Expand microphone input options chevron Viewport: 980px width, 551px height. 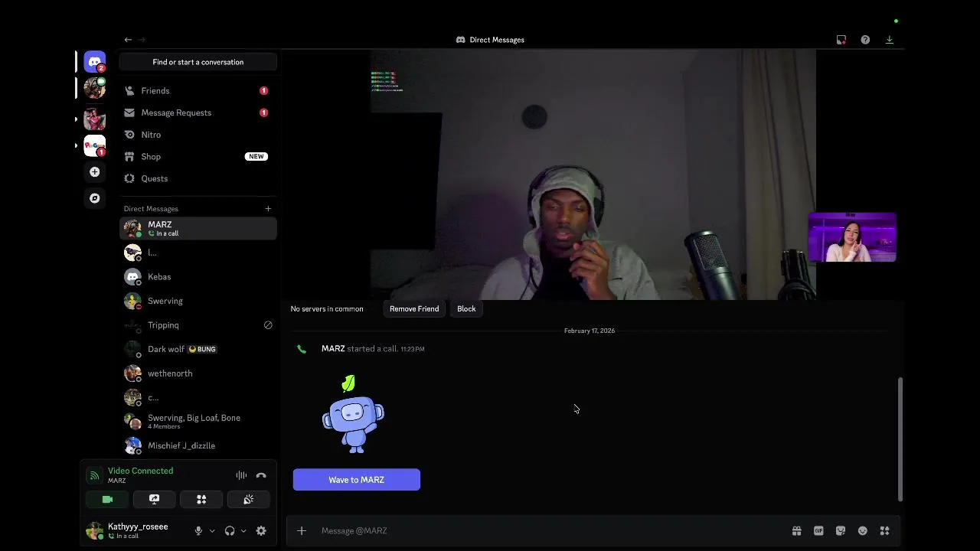(212, 531)
